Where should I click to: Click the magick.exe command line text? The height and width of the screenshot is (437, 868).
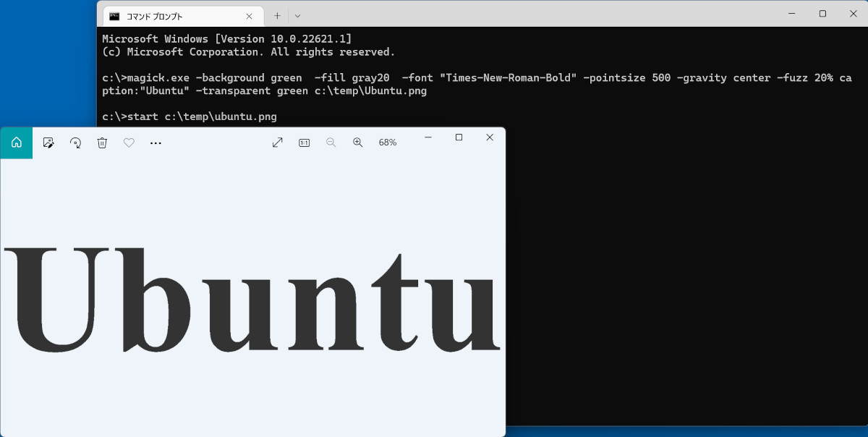pyautogui.click(x=477, y=85)
